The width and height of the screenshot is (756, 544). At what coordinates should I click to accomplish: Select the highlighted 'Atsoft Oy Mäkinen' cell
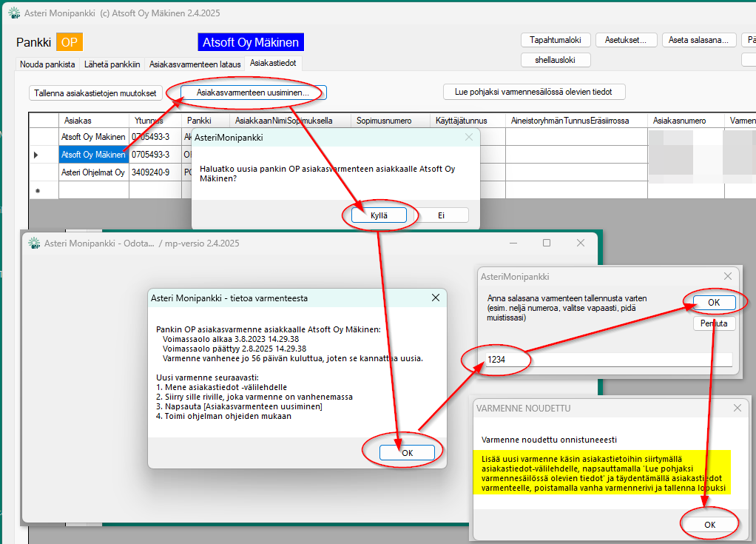(93, 155)
